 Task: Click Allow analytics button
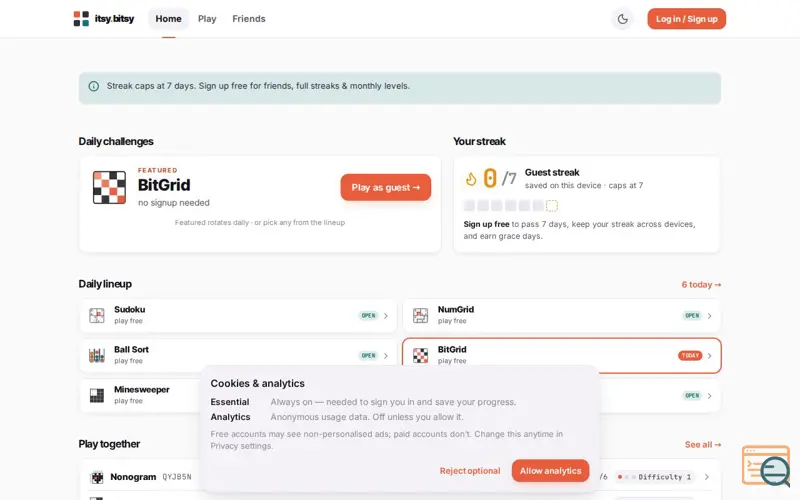pos(551,471)
